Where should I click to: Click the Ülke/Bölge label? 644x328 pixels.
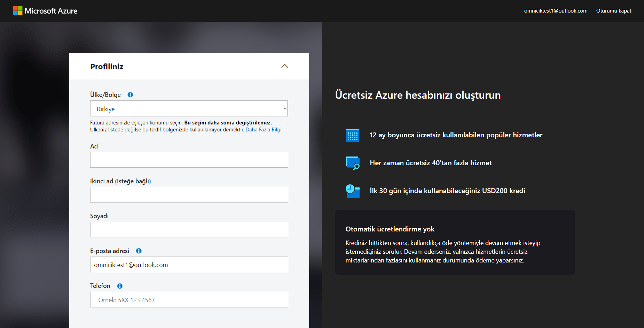[x=105, y=95]
